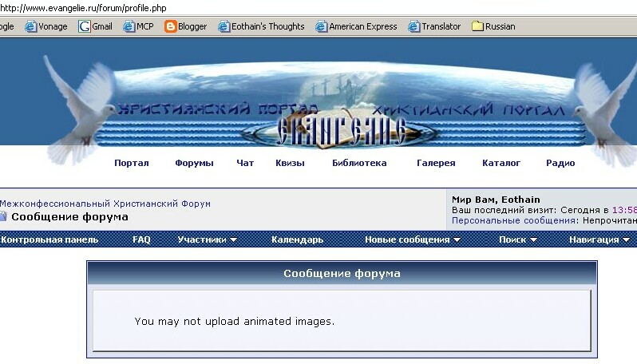Image resolution: width=637 pixels, height=364 pixels.
Task: Open the Календарь menu item
Action: pyautogui.click(x=297, y=239)
